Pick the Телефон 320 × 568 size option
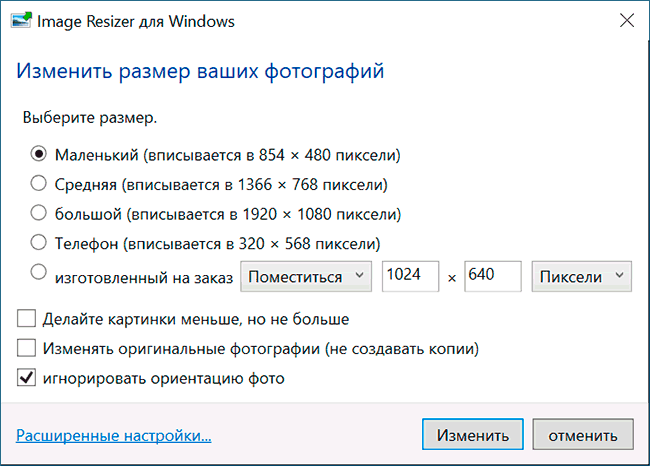Viewport: 650px width, 466px height. [x=39, y=242]
